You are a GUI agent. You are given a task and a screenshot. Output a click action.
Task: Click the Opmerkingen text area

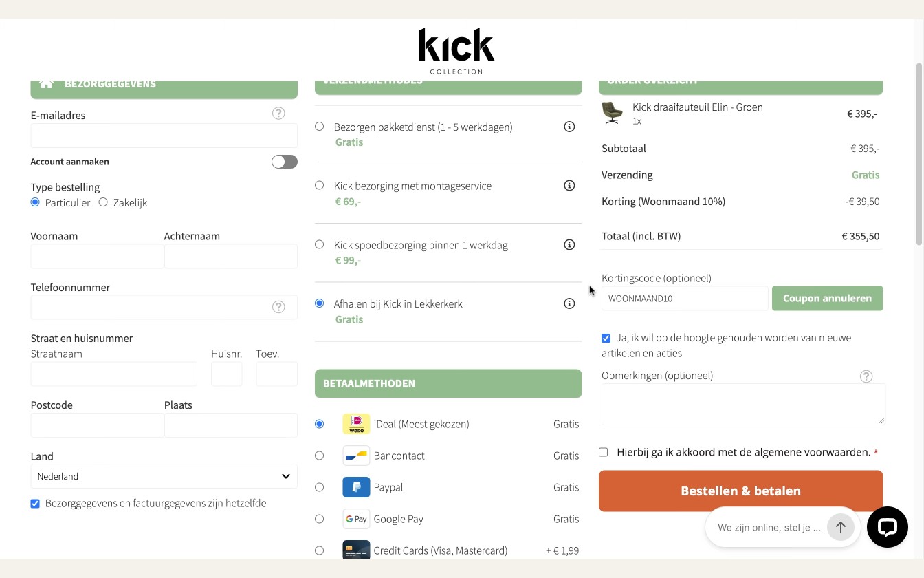point(743,405)
